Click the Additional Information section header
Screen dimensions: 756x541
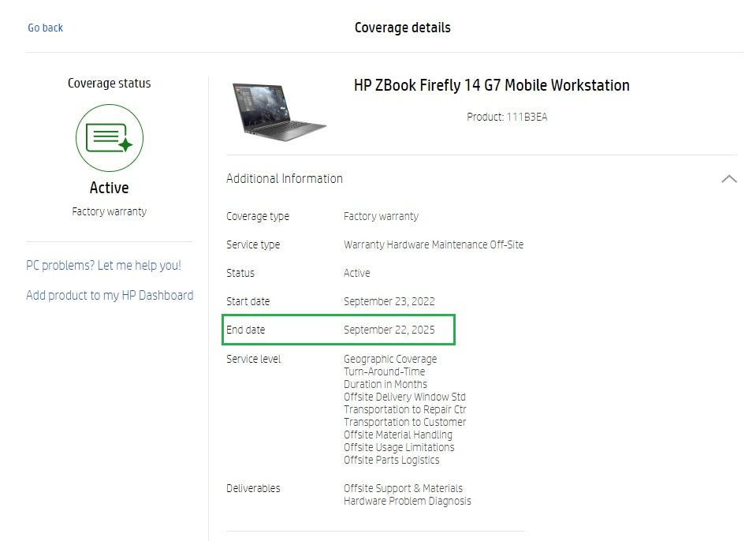click(x=285, y=179)
